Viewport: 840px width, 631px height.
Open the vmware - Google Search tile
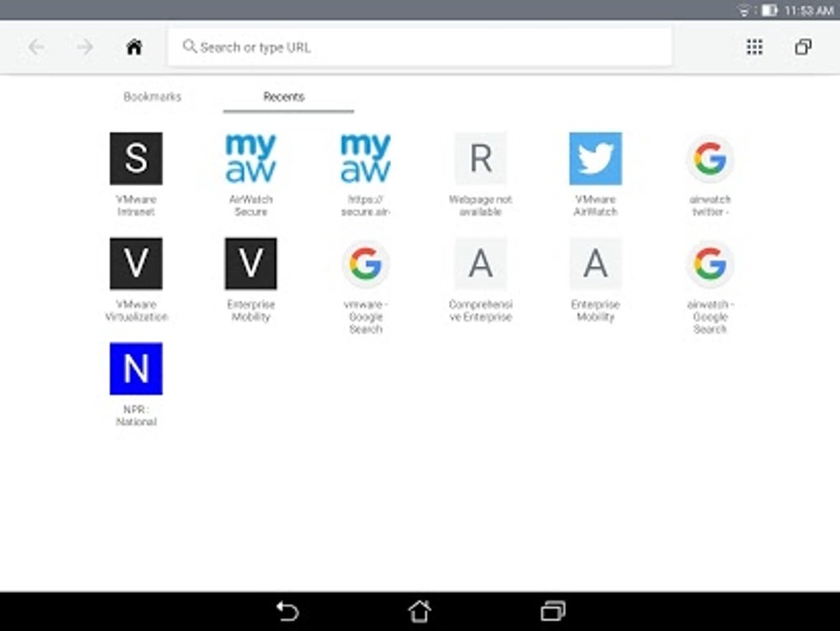[x=366, y=264]
